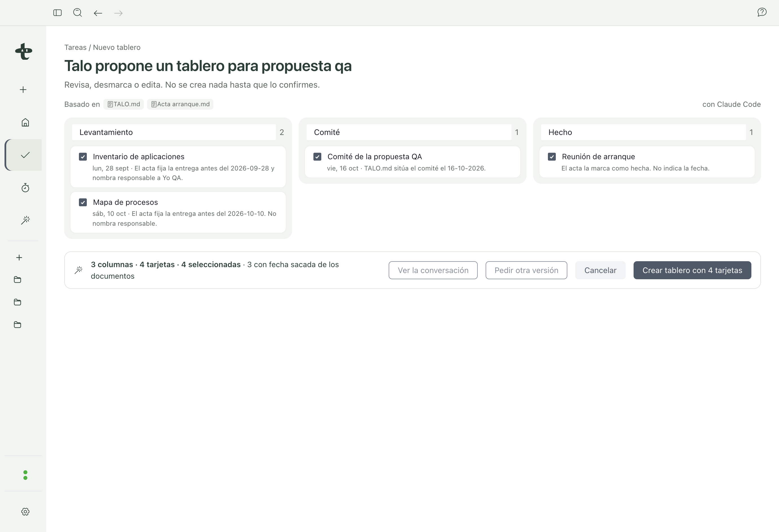
Task: Click the green status dots indicator
Action: click(x=25, y=475)
